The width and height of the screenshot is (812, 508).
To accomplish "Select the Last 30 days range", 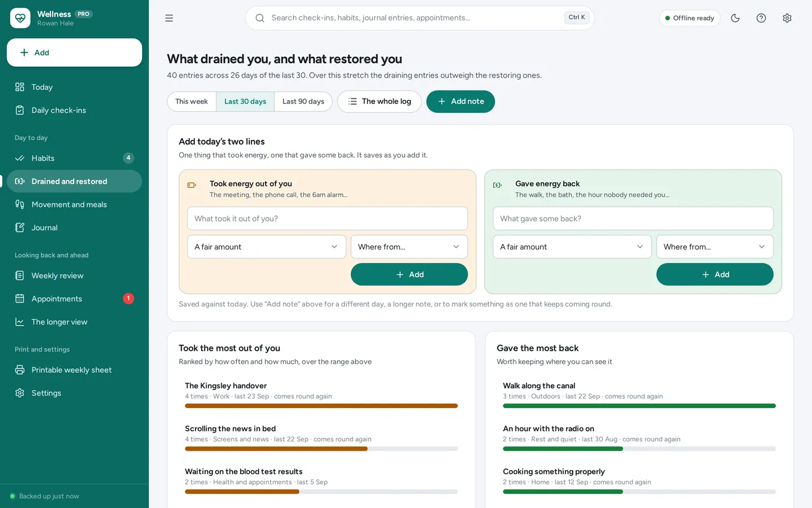I will tap(245, 102).
